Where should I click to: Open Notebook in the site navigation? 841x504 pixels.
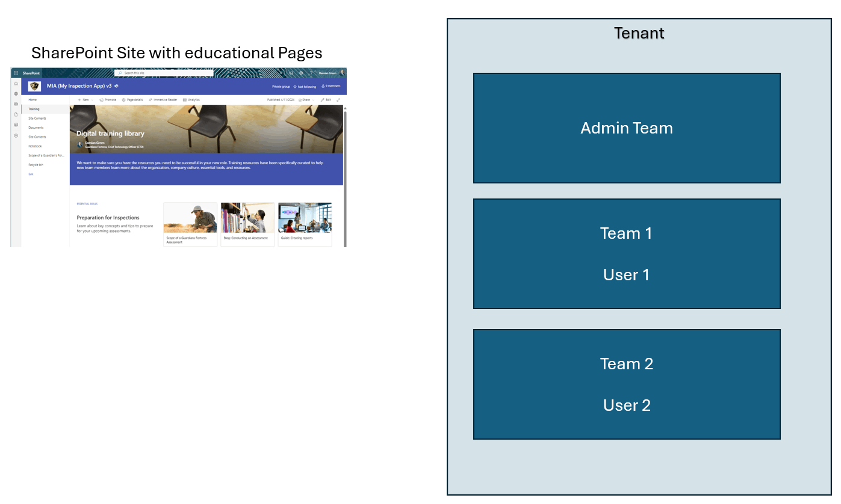[35, 146]
